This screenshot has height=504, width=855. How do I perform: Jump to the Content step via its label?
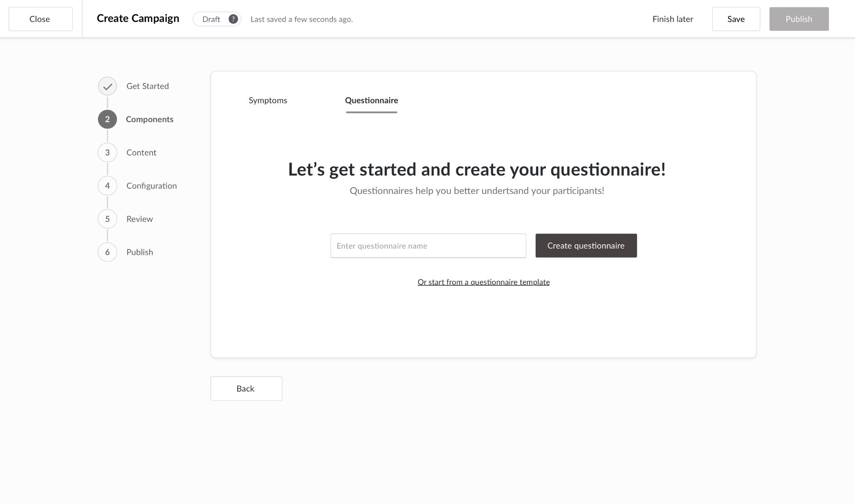coord(141,152)
